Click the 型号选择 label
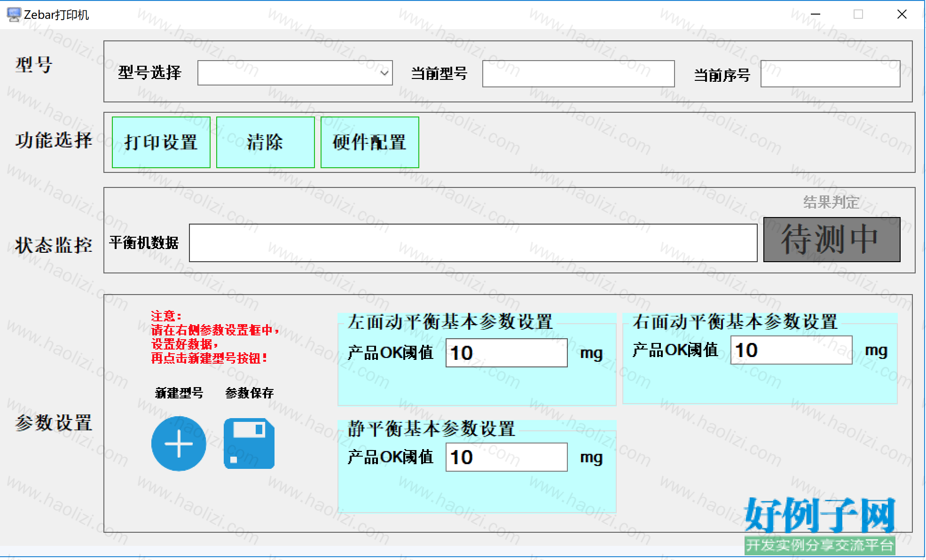The image size is (926, 560). tap(149, 72)
